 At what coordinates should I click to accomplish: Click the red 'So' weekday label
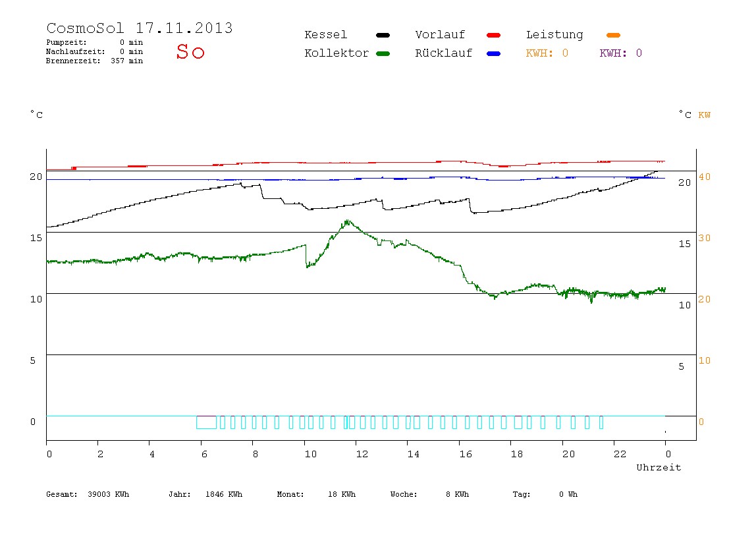coord(190,51)
